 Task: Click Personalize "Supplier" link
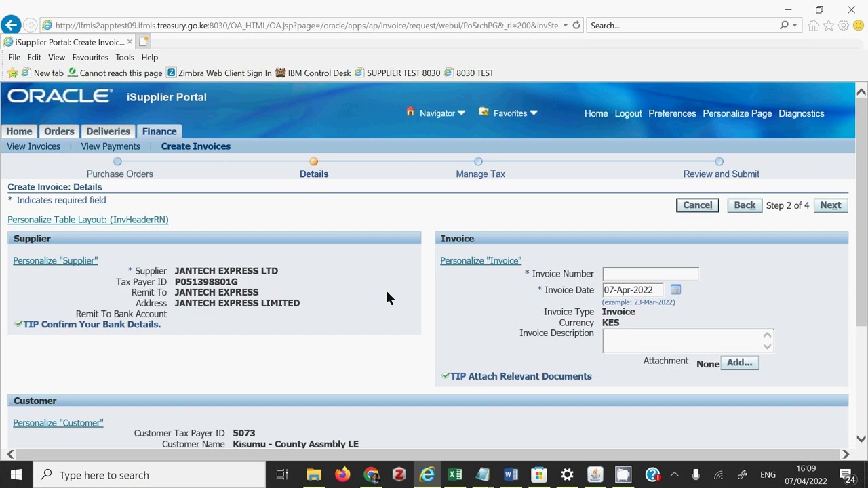pos(56,260)
